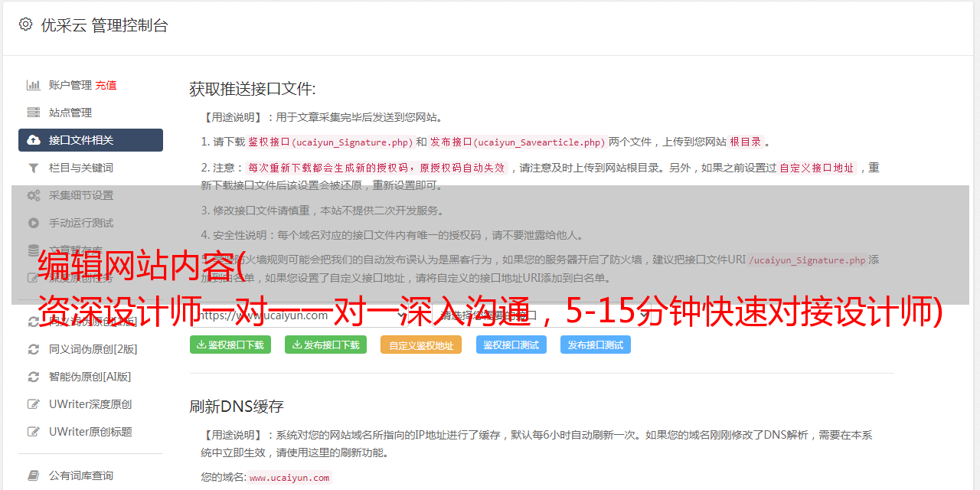Screen dimensions: 980x490
Task: Click the edit icon for UWriter深度原创
Action: [x=34, y=404]
